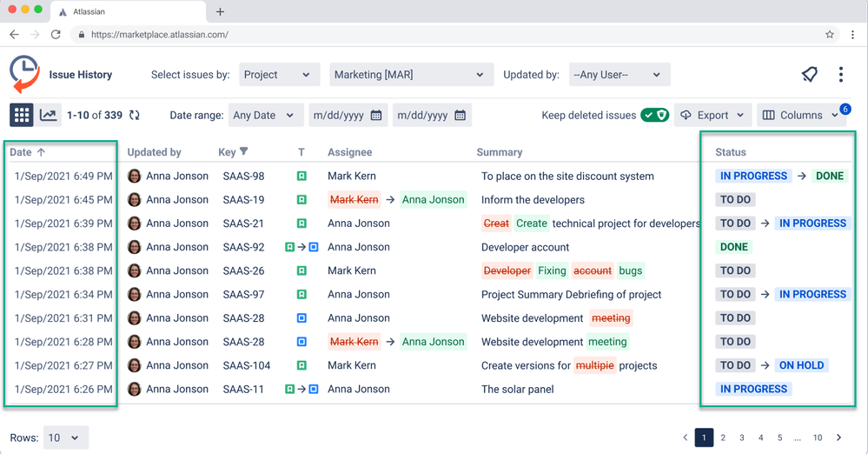Click the refresh results icon
Viewport: 868px width, 454px height.
[x=135, y=115]
